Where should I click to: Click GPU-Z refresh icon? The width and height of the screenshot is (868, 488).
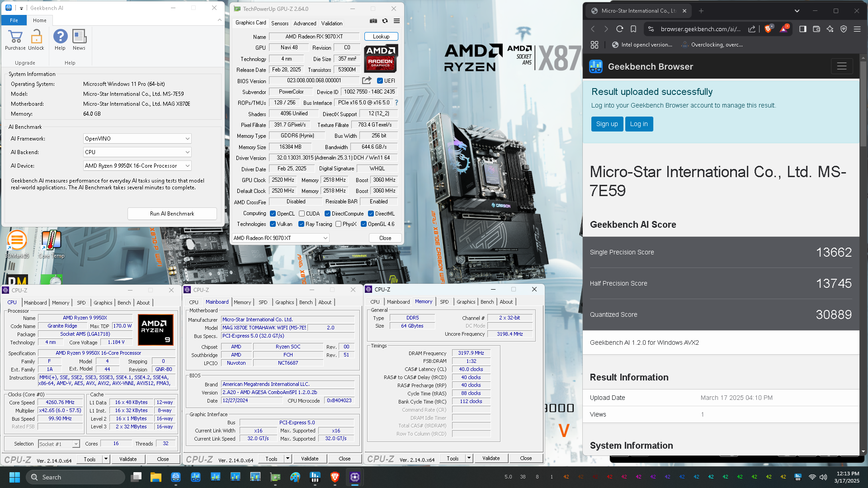385,21
